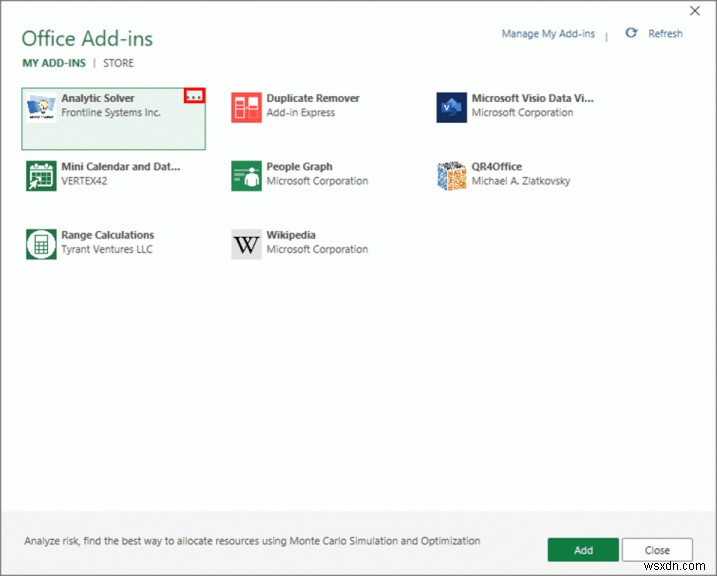Click the People Graph icon
Image resolution: width=717 pixels, height=576 pixels.
(x=246, y=176)
